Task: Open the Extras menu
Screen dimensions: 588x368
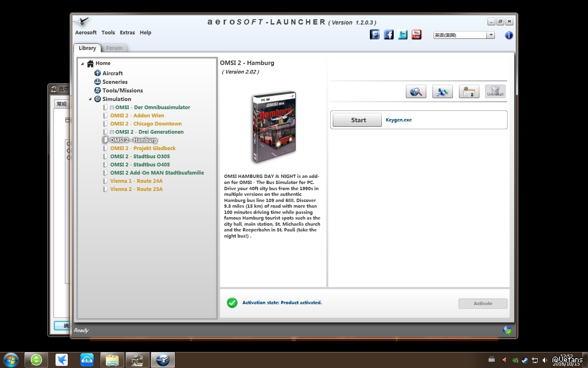Action: click(127, 33)
